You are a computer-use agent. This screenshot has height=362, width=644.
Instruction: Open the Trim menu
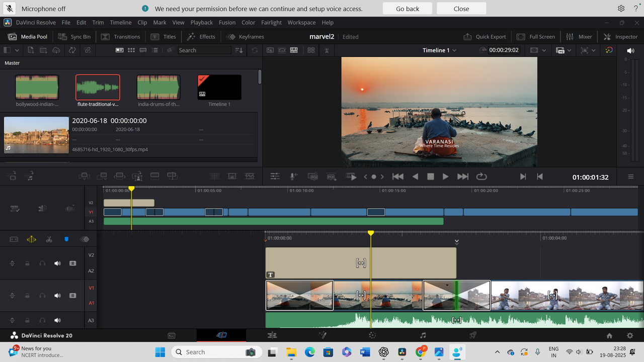click(98, 23)
